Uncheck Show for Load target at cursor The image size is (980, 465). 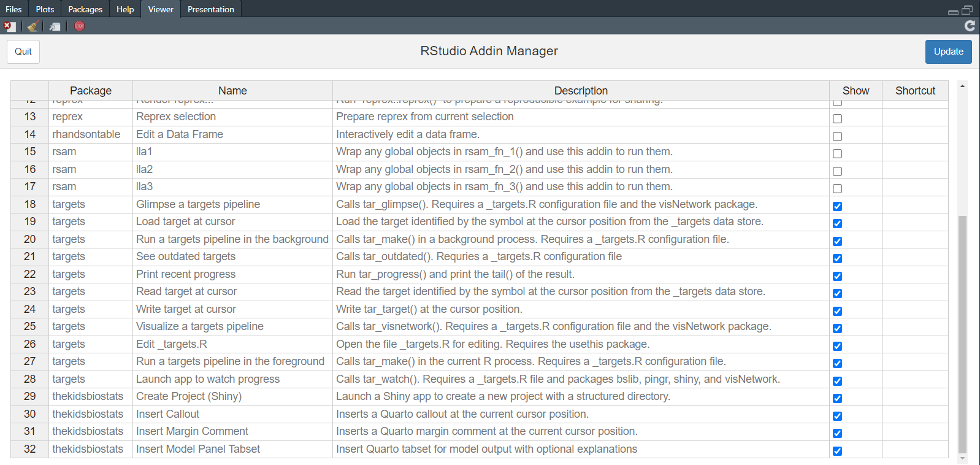coord(837,223)
